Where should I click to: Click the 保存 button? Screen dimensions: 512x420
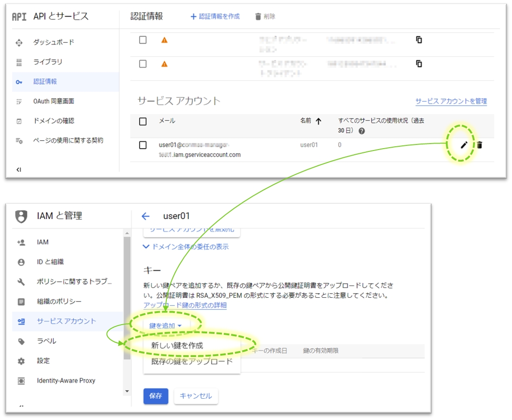[156, 396]
